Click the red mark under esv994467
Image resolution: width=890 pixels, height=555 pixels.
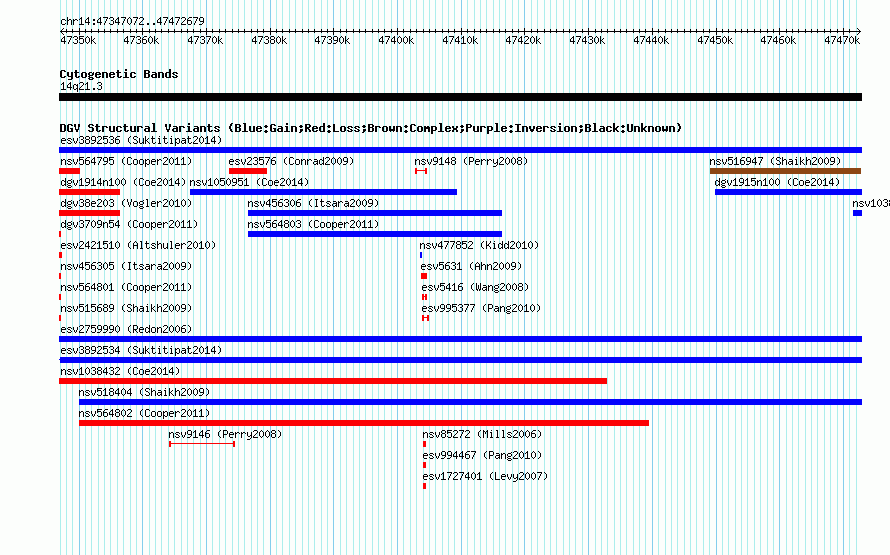coord(424,465)
